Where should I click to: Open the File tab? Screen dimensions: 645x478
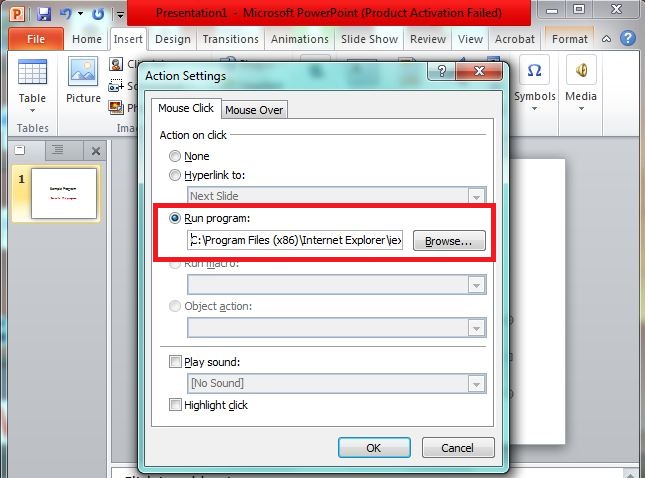pos(36,39)
